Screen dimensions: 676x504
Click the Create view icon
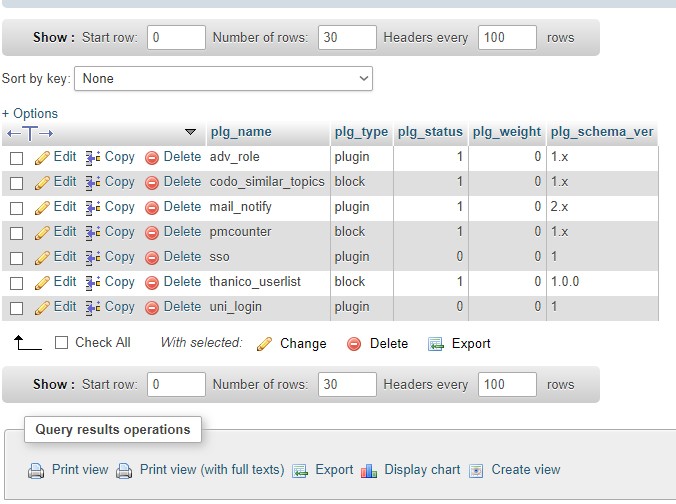(476, 470)
